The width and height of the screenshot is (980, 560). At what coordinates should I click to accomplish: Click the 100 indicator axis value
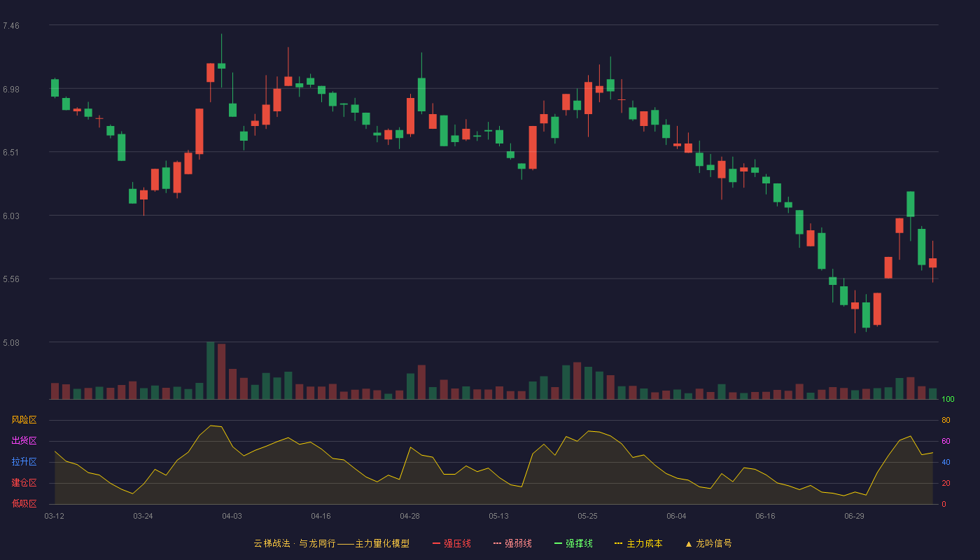pos(948,399)
